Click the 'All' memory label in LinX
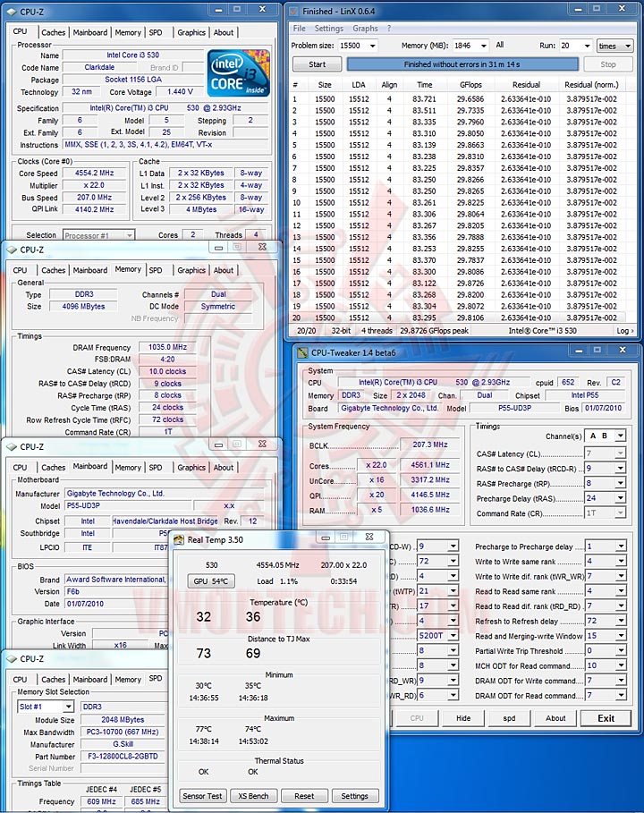 click(x=500, y=45)
